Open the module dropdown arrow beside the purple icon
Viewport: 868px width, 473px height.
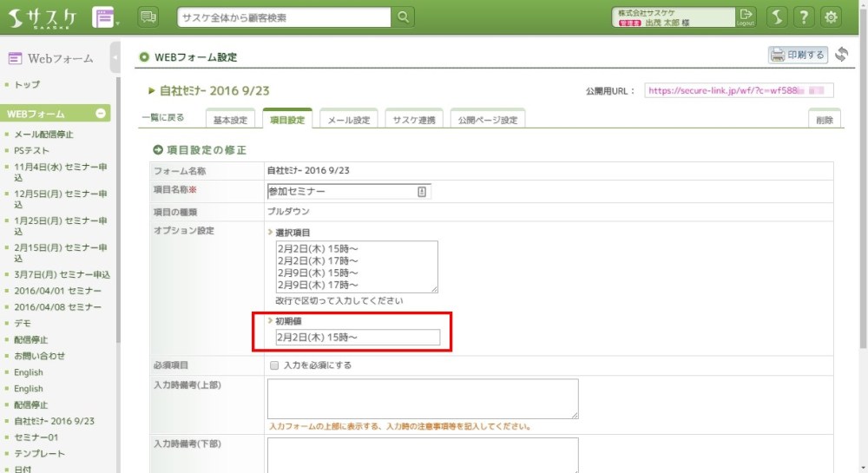pos(118,23)
